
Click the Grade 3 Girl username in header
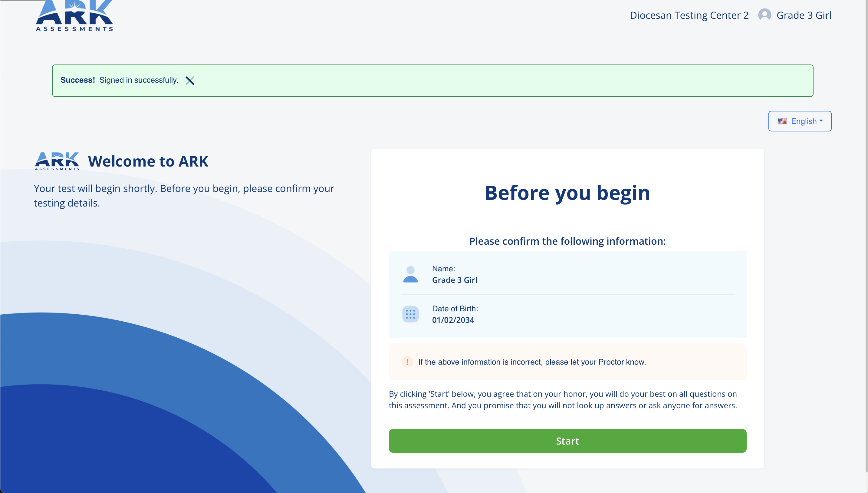pyautogui.click(x=804, y=15)
